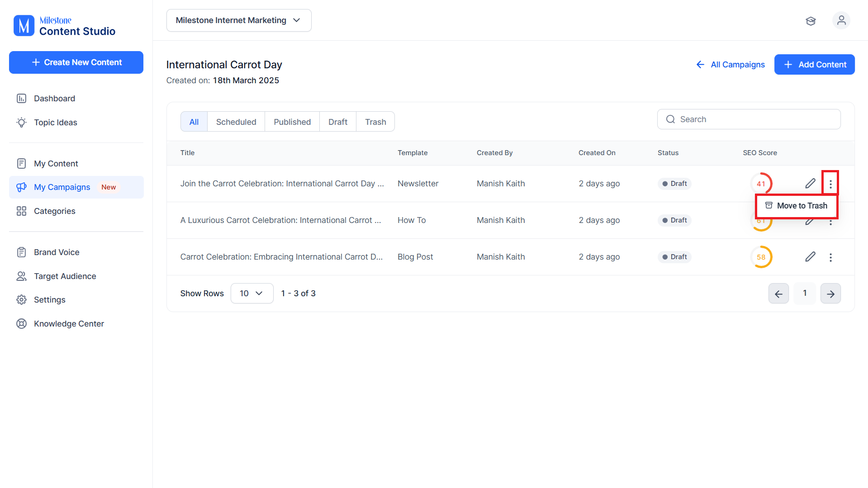
Task: Click the Draft status badge for Newsletter
Action: click(674, 184)
